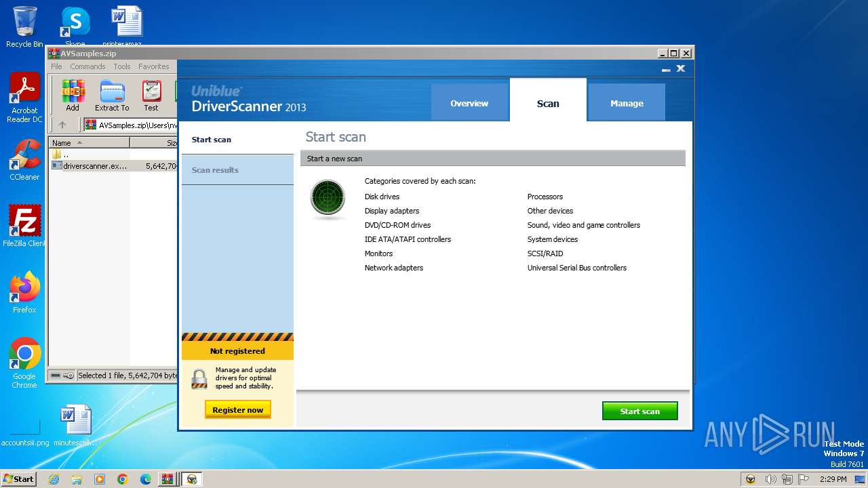868x488 pixels.
Task: Click the disk icon in WinRAR status bar
Action: click(x=56, y=375)
